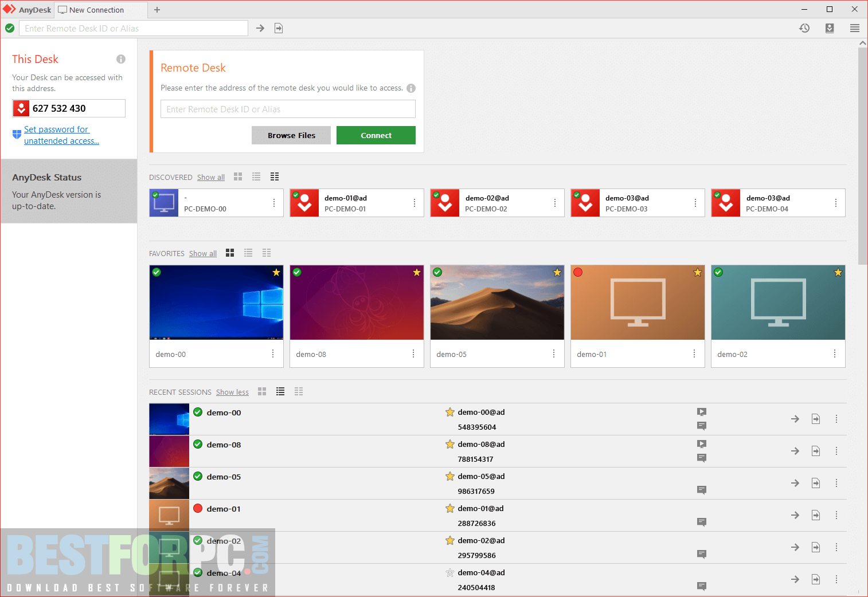Open options menu for demo-01 favorite
868x597 pixels.
pos(694,354)
